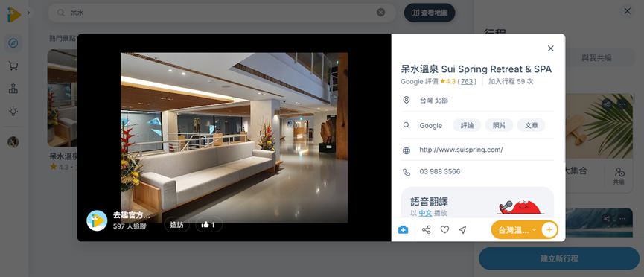Like the photo with thumbs-up
Viewport: 644px width, 277px height.
tap(208, 225)
